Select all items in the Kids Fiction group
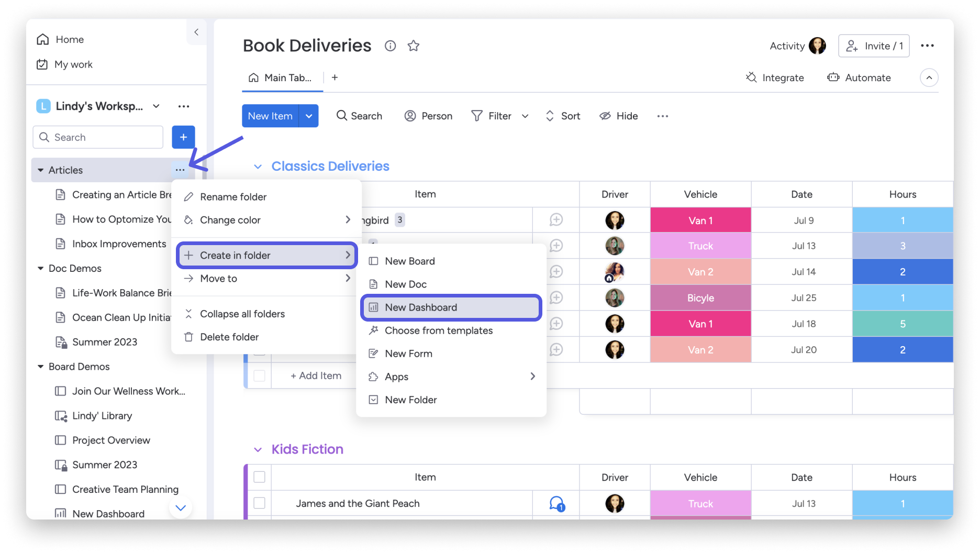The height and width of the screenshot is (552, 980). [x=259, y=477]
